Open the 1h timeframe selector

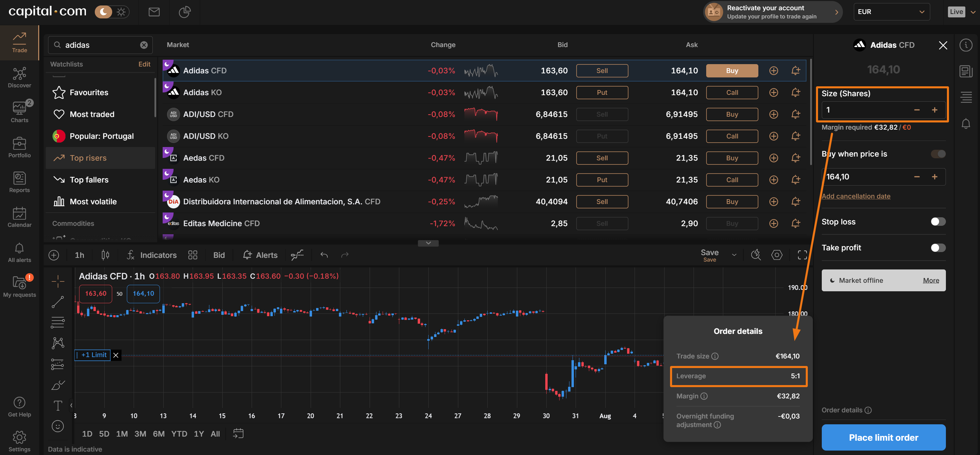79,255
